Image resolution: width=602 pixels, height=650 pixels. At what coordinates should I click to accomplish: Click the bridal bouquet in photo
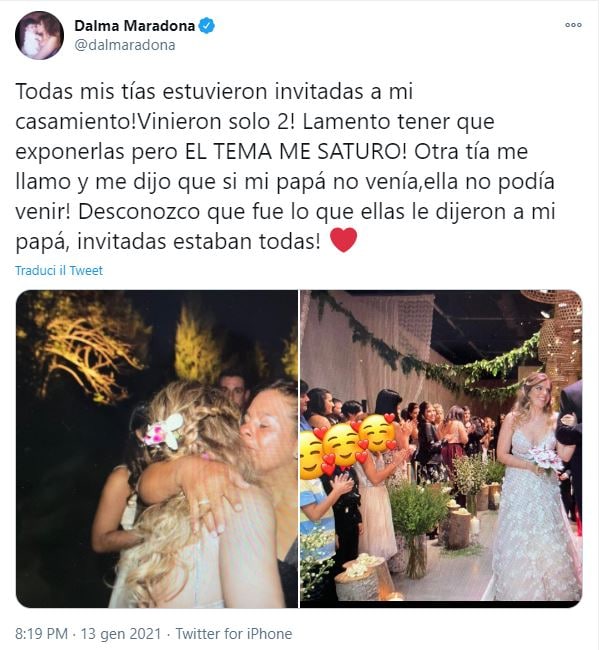(545, 460)
